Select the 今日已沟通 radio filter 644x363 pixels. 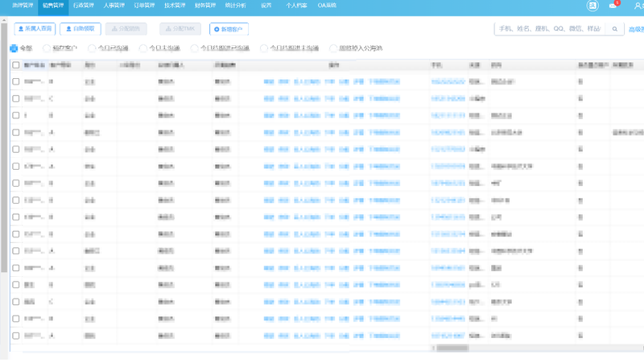click(x=92, y=48)
